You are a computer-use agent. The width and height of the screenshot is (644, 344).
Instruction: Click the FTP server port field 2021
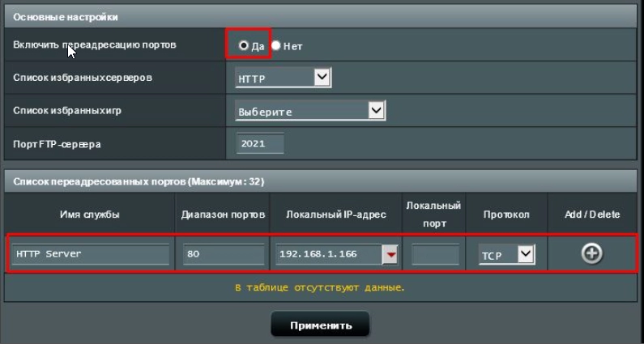pyautogui.click(x=260, y=144)
